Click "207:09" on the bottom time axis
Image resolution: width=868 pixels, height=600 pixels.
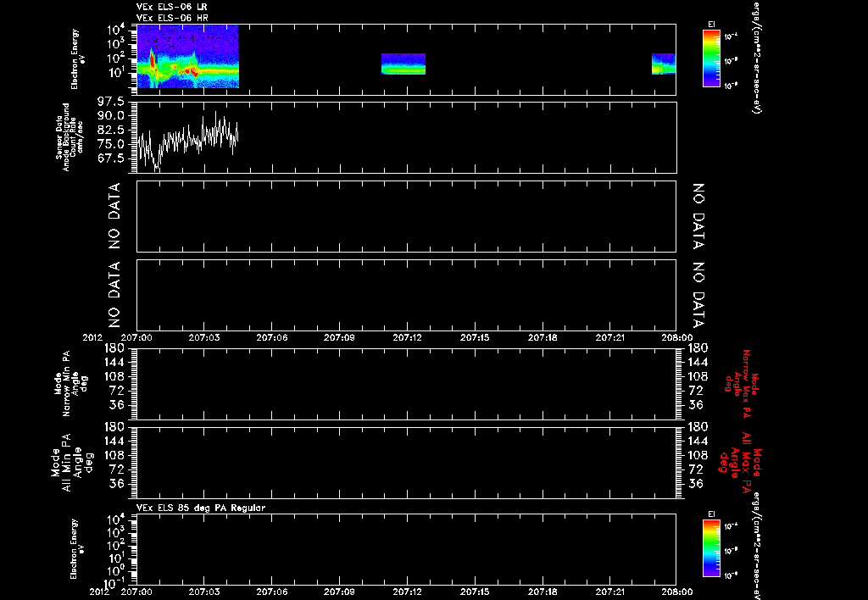point(339,592)
